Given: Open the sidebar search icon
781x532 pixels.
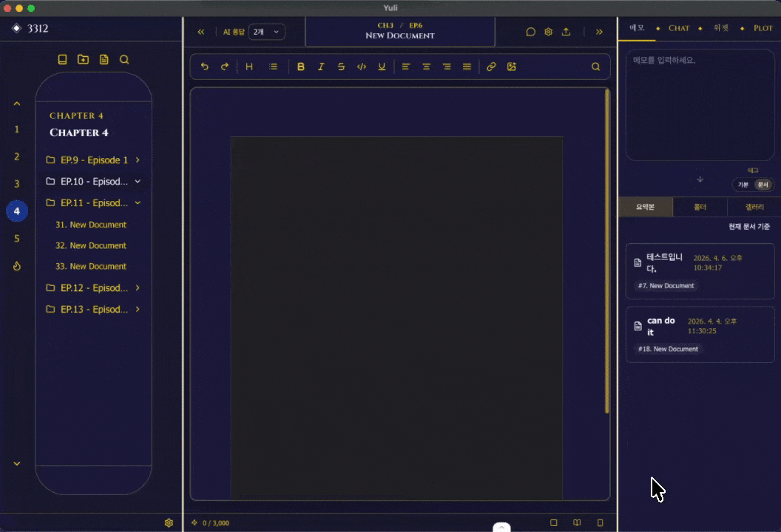Looking at the screenshot, I should point(124,60).
